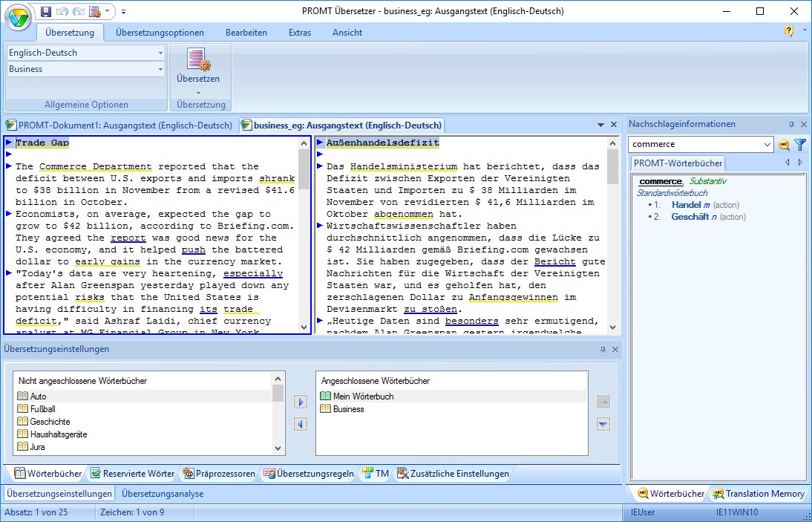Select the PROMT-Wörterbücher tab
The image size is (812, 522).
678,163
